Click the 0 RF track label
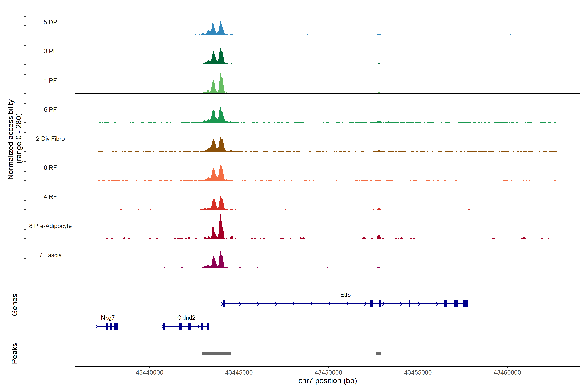Viewport: 588px width, 392px height. coord(50,168)
